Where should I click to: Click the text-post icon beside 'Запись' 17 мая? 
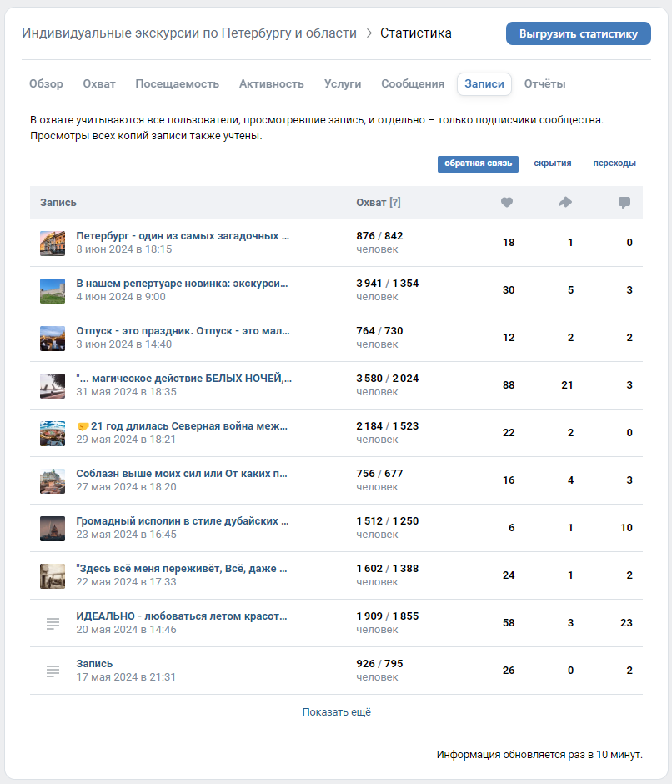tap(53, 671)
